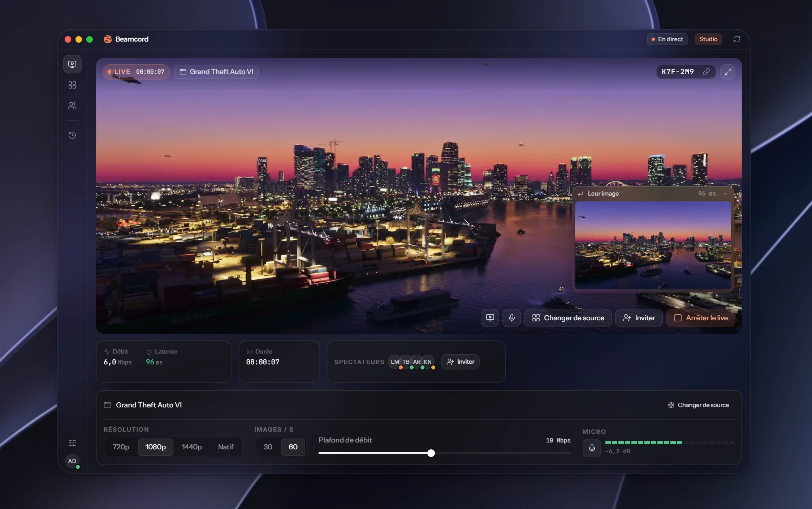
Task: Open settings sliders icon in sidebar
Action: [x=72, y=442]
